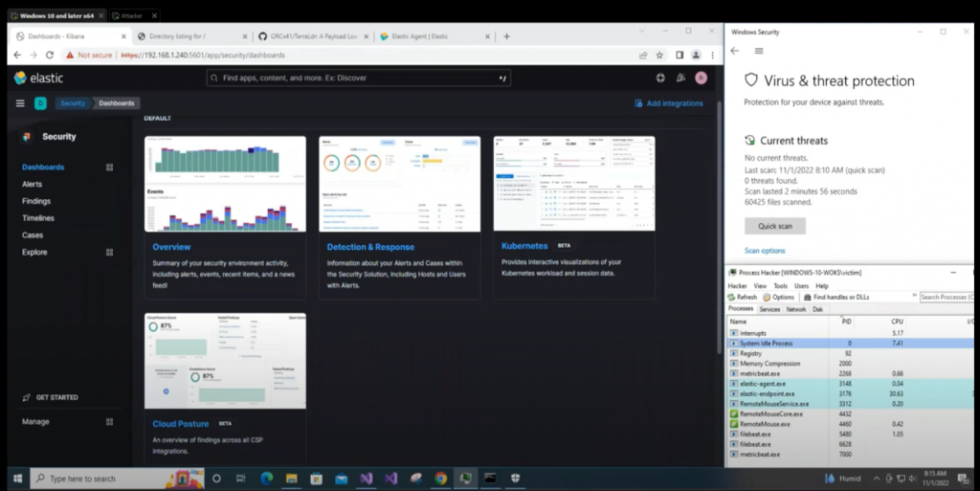This screenshot has height=491, width=980.
Task: Open Scan options link
Action: point(765,251)
